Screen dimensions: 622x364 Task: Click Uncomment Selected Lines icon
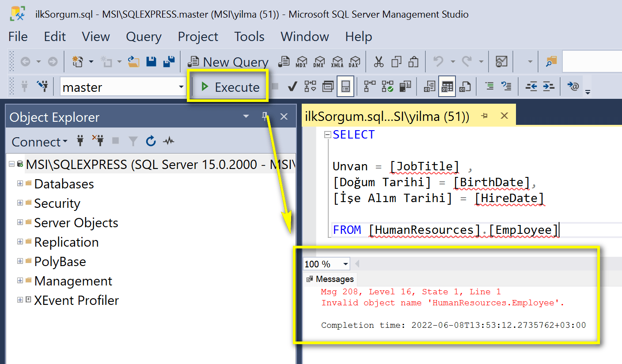pos(506,87)
